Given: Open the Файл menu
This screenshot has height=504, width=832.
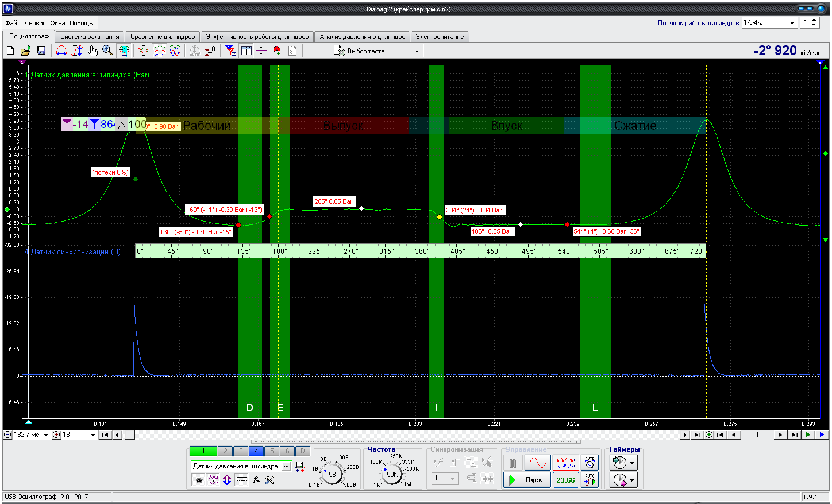Looking at the screenshot, I should [13, 23].
